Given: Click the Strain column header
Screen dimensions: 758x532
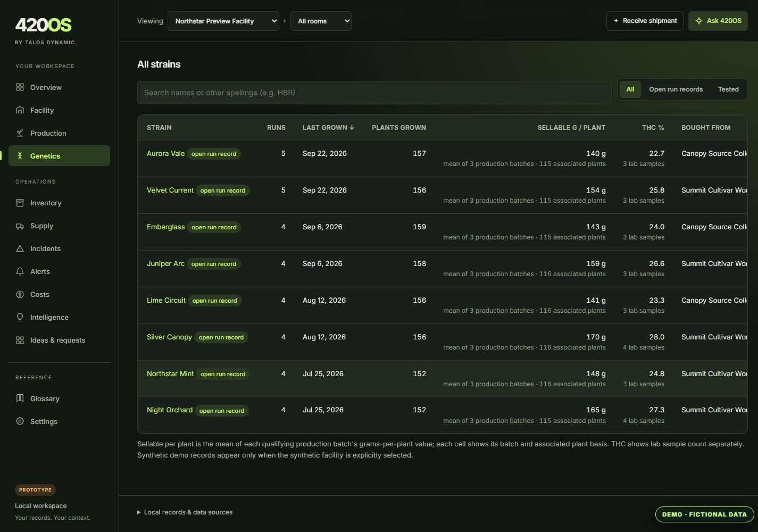Looking at the screenshot, I should point(159,128).
